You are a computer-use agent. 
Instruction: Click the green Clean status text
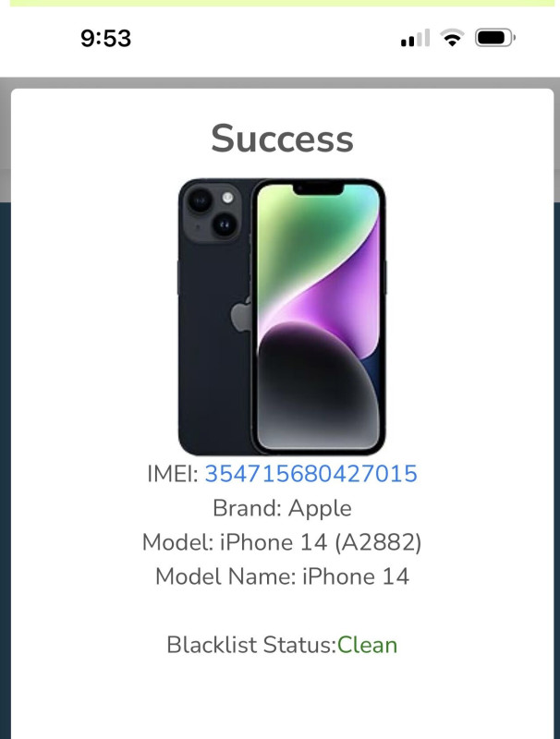(x=367, y=645)
